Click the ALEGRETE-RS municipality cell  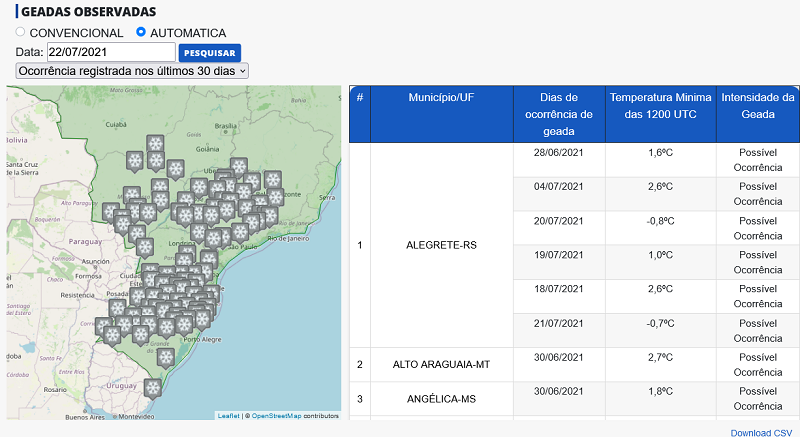[x=441, y=245]
